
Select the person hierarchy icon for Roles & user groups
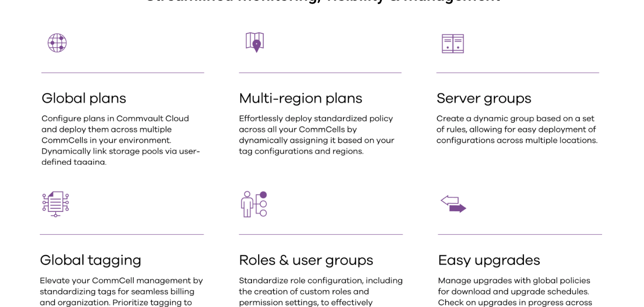254,204
